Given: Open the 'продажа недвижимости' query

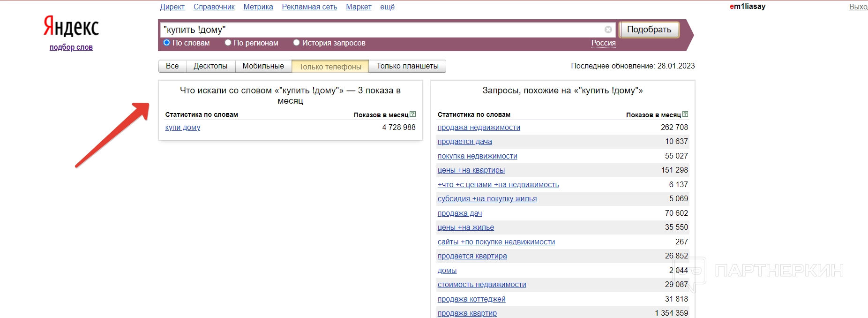Looking at the screenshot, I should [479, 128].
